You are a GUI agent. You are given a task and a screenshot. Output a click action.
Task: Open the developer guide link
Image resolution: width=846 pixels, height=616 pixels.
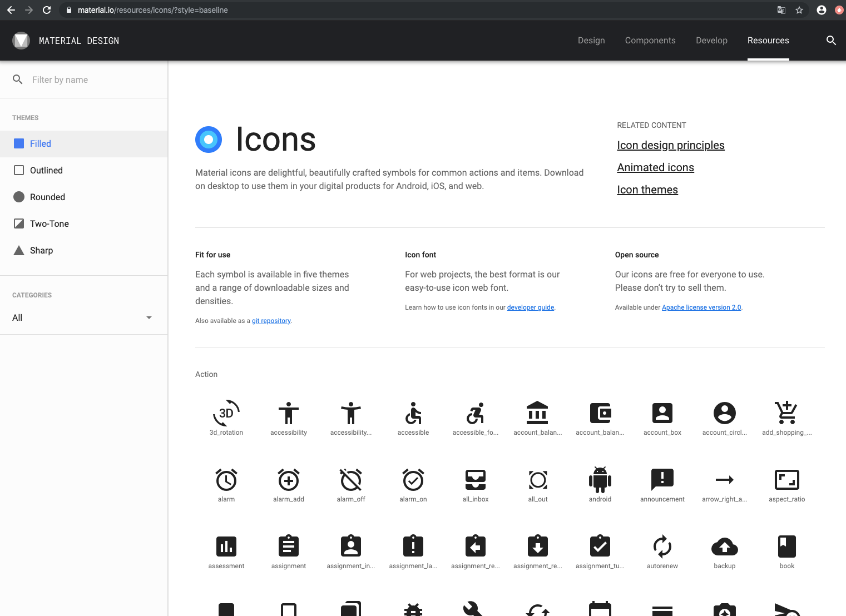coord(531,307)
